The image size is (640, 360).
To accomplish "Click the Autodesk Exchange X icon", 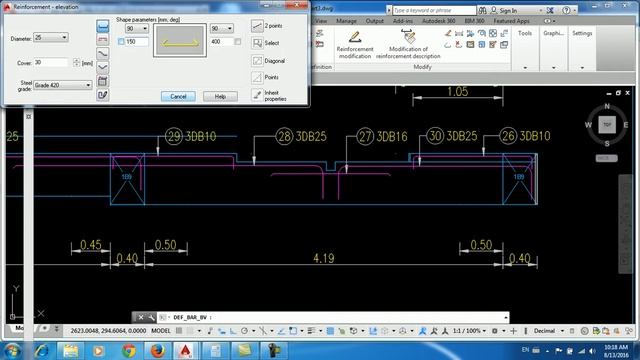I will [550, 10].
